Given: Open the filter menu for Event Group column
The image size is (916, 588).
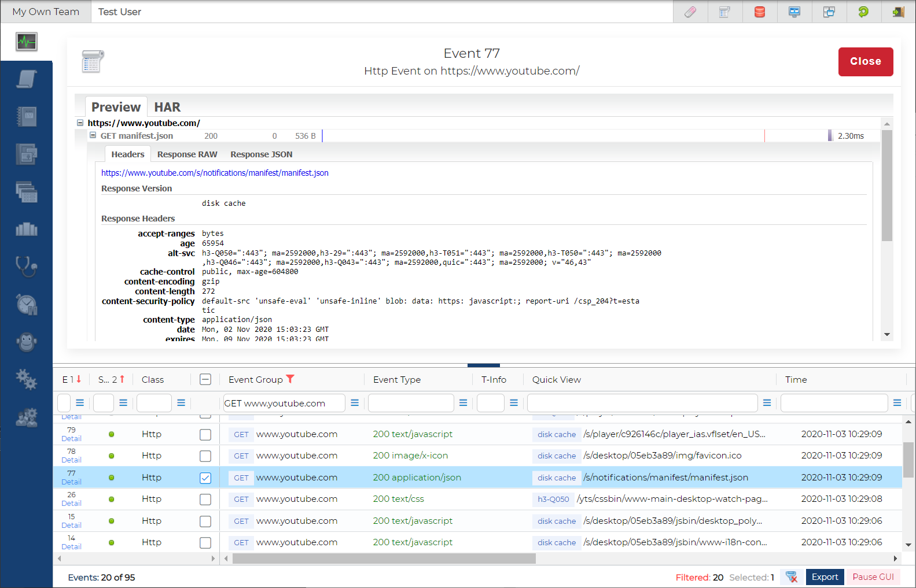Looking at the screenshot, I should (355, 403).
